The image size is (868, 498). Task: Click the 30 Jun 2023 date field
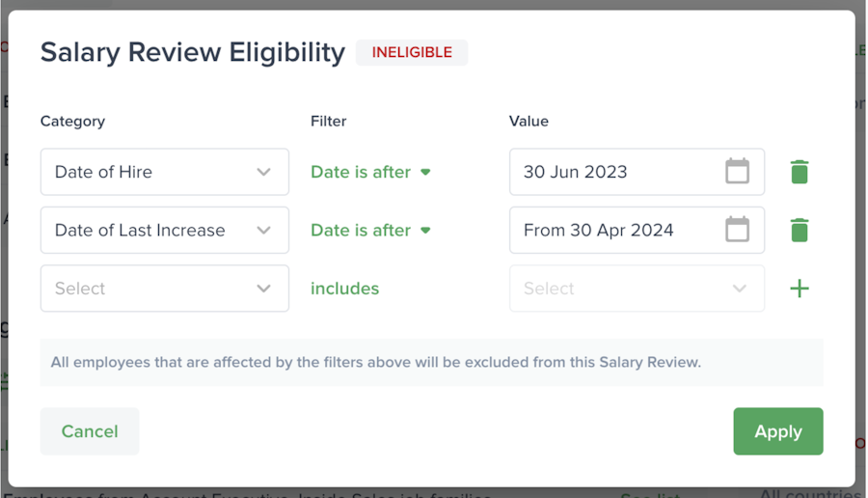coord(617,172)
